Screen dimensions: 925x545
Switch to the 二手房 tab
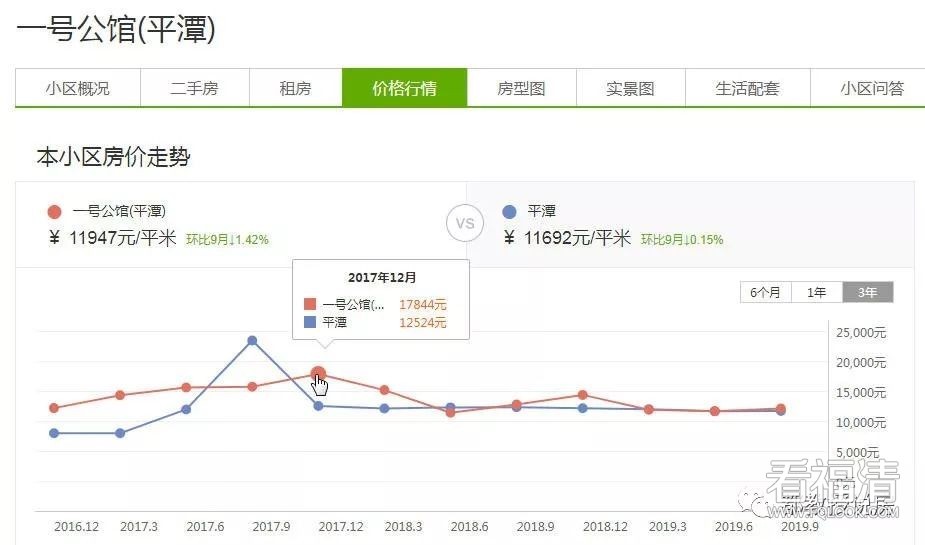[195, 88]
